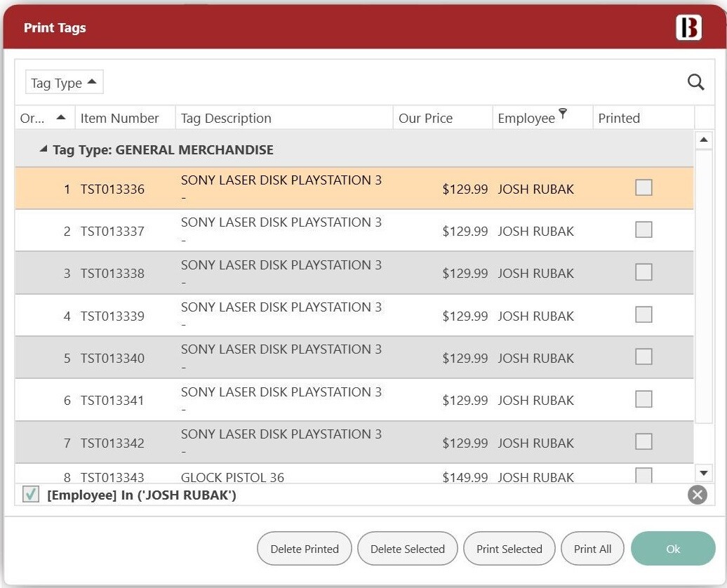The height and width of the screenshot is (588, 727).
Task: Click the Delete Selected button
Action: click(x=408, y=549)
